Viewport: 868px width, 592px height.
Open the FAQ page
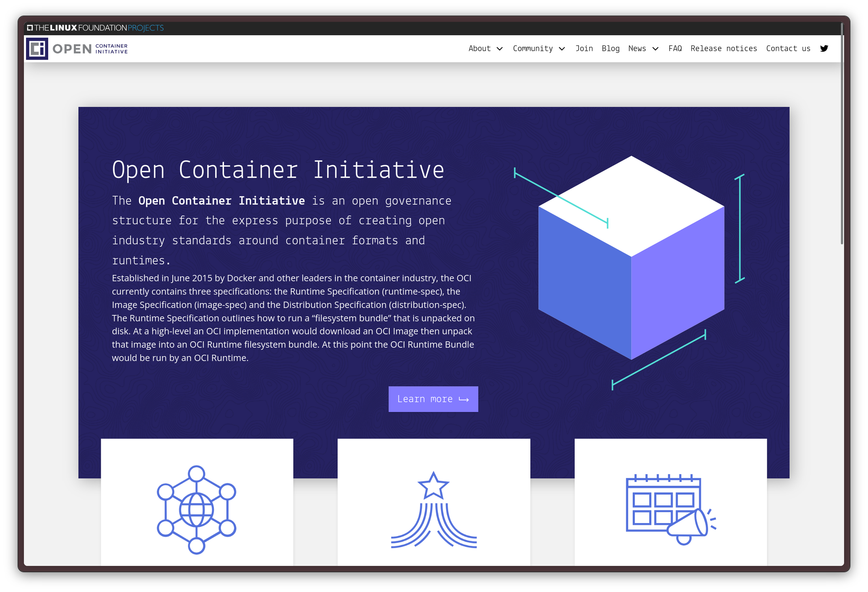pyautogui.click(x=675, y=49)
